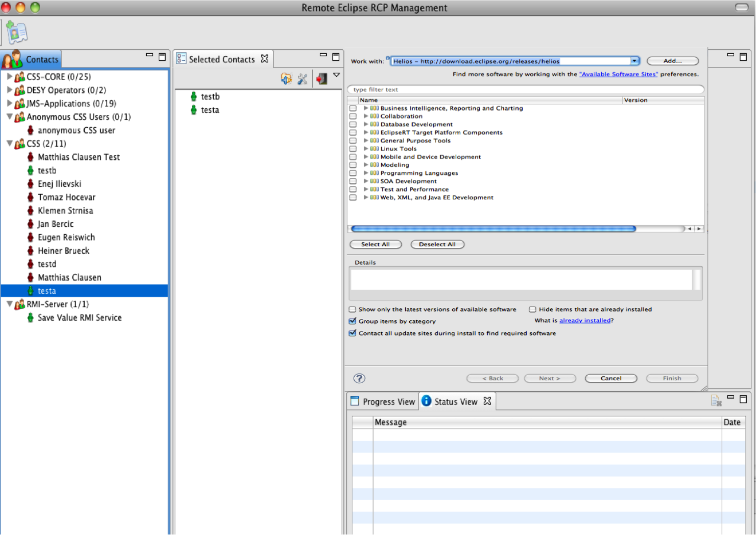Screen dimensions: 756x535
Task: Switch to the Progress View tab
Action: point(383,402)
